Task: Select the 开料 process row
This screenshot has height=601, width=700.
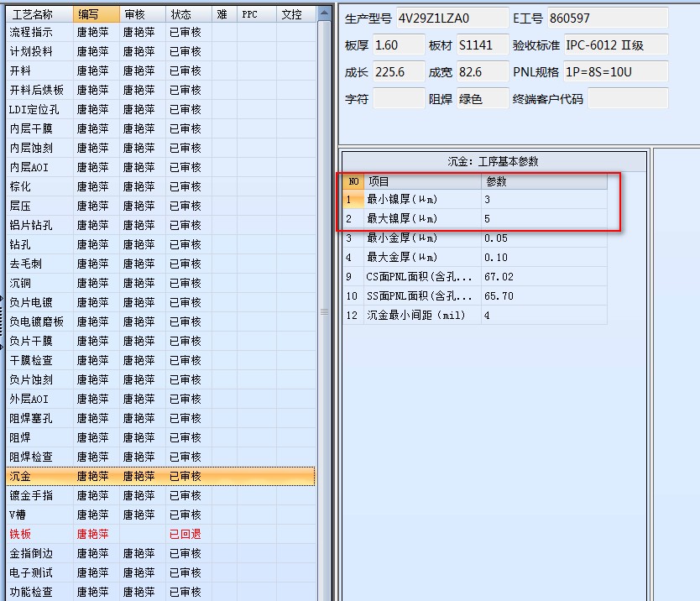Action: click(161, 71)
